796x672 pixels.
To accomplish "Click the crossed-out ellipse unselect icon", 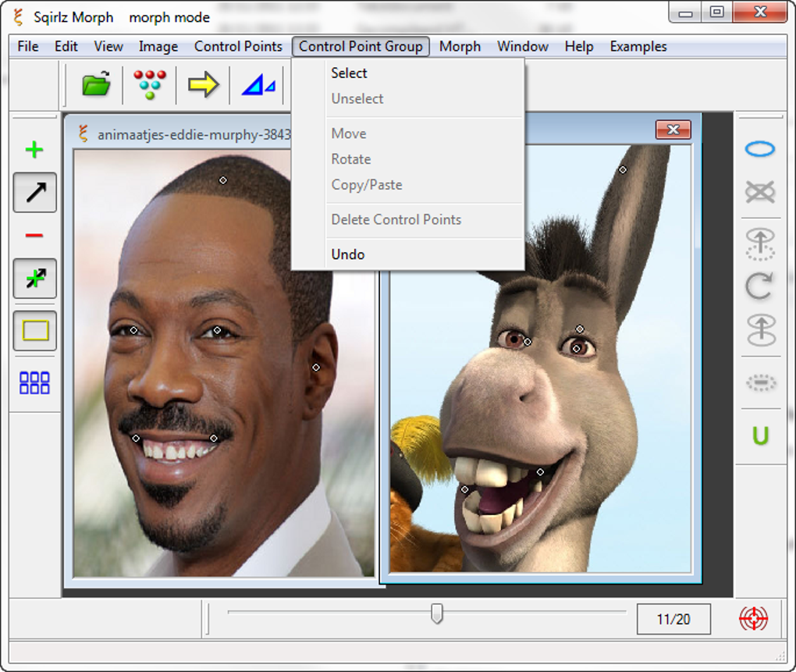I will [760, 192].
